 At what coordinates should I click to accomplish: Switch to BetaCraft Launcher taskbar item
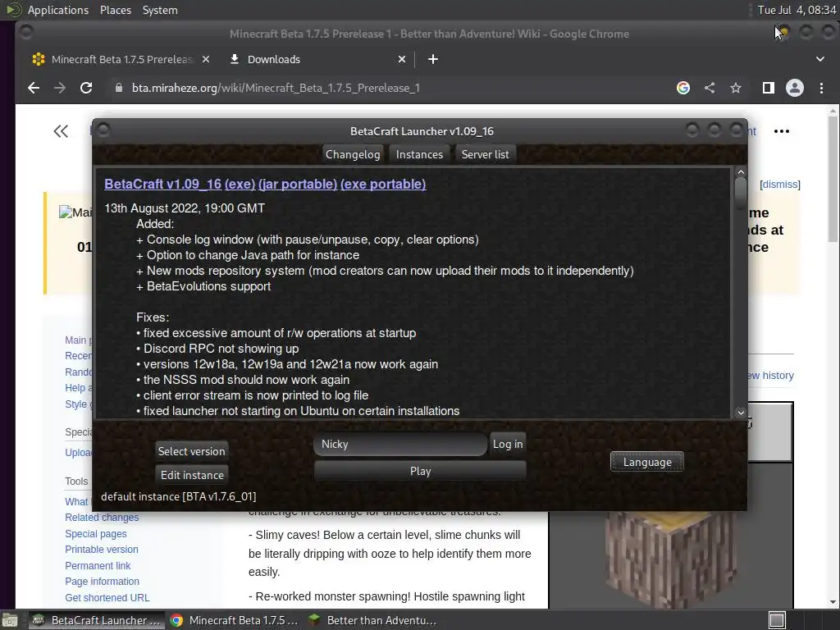97,620
